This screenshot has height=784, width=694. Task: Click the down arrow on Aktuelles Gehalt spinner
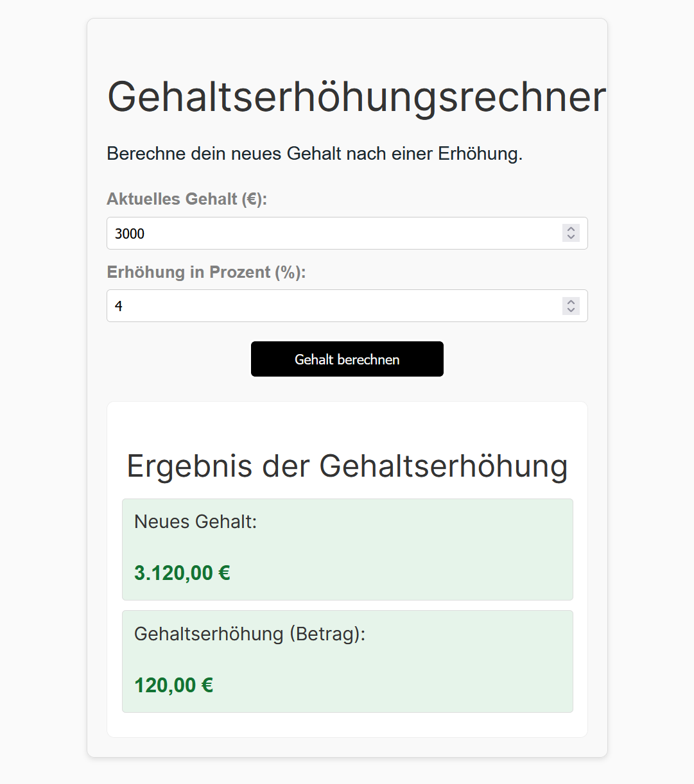tap(570, 238)
